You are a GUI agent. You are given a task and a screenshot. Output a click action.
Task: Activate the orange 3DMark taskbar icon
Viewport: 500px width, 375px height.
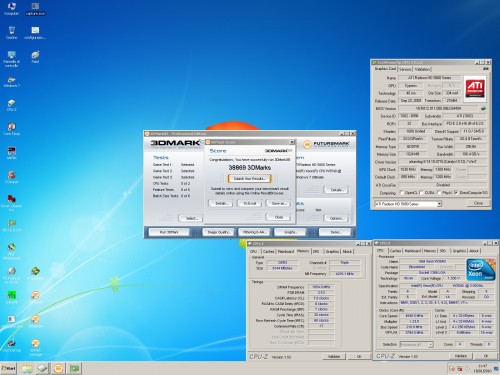click(x=58, y=368)
